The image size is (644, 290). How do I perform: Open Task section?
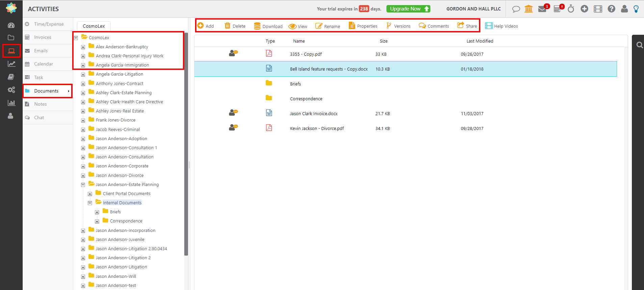coord(48,77)
